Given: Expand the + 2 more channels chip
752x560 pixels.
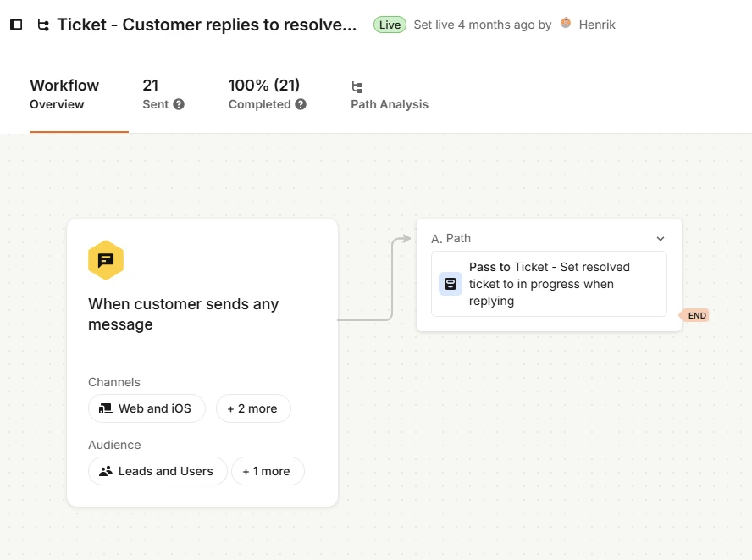Looking at the screenshot, I should 253,408.
